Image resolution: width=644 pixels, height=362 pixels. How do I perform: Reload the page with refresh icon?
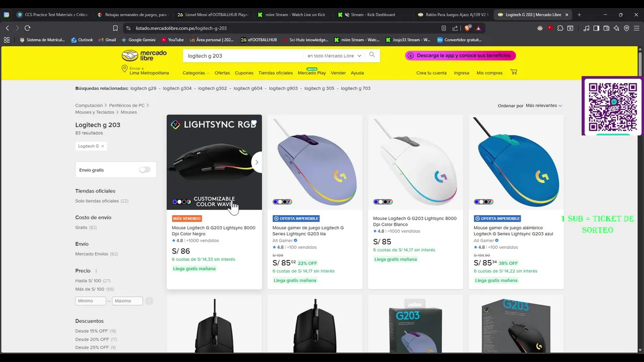coord(27,28)
